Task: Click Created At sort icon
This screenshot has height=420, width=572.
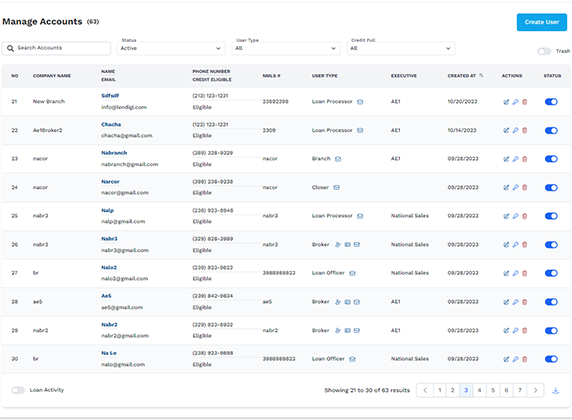Action: (x=481, y=76)
